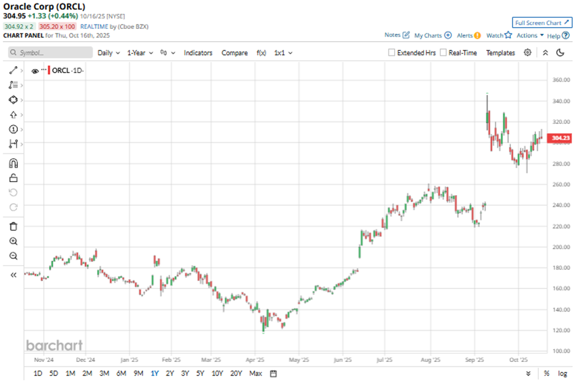
Task: Open the Actions dropdown menu
Action: click(530, 36)
